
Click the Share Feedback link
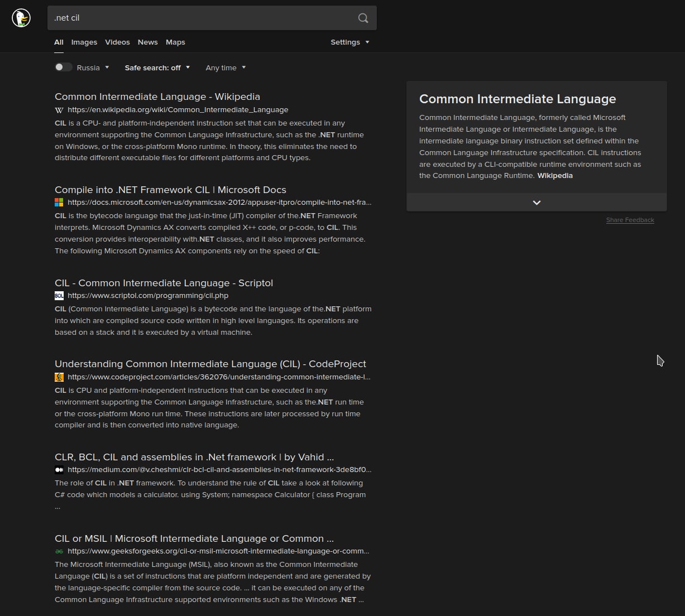(x=630, y=220)
